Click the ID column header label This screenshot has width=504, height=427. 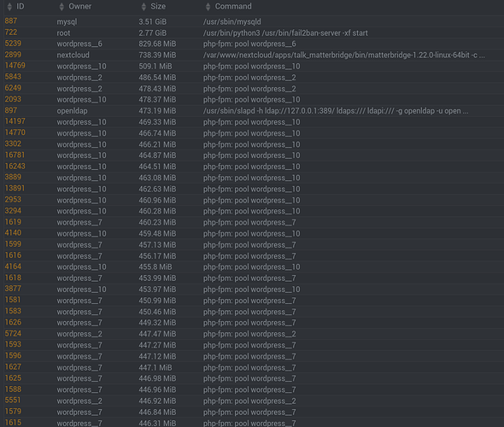(21, 7)
